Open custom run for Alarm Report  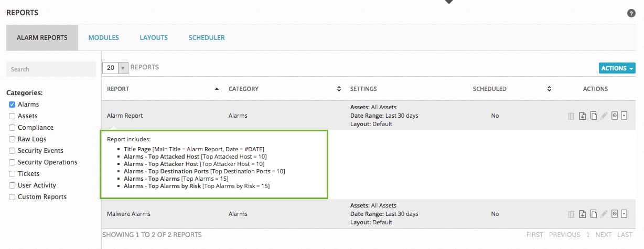(624, 116)
